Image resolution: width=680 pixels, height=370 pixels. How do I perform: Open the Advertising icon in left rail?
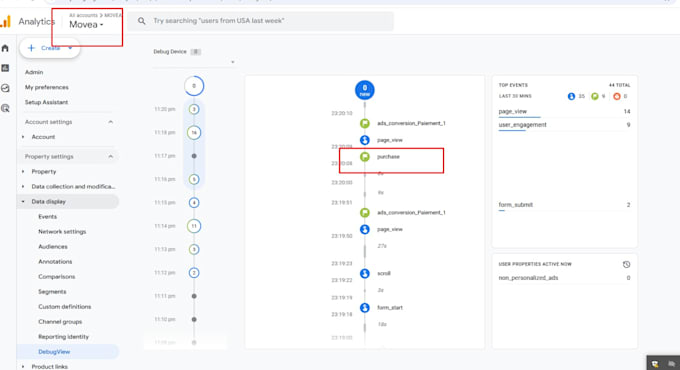[x=5, y=108]
